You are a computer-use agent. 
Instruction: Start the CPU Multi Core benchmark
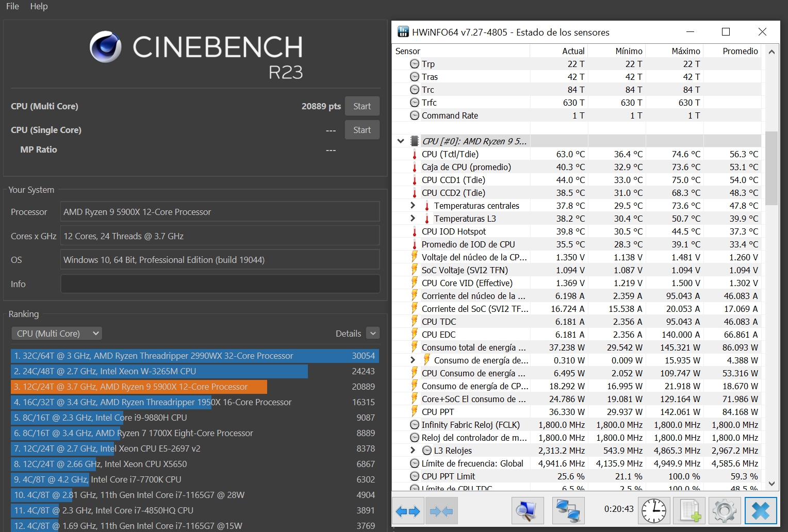(362, 106)
